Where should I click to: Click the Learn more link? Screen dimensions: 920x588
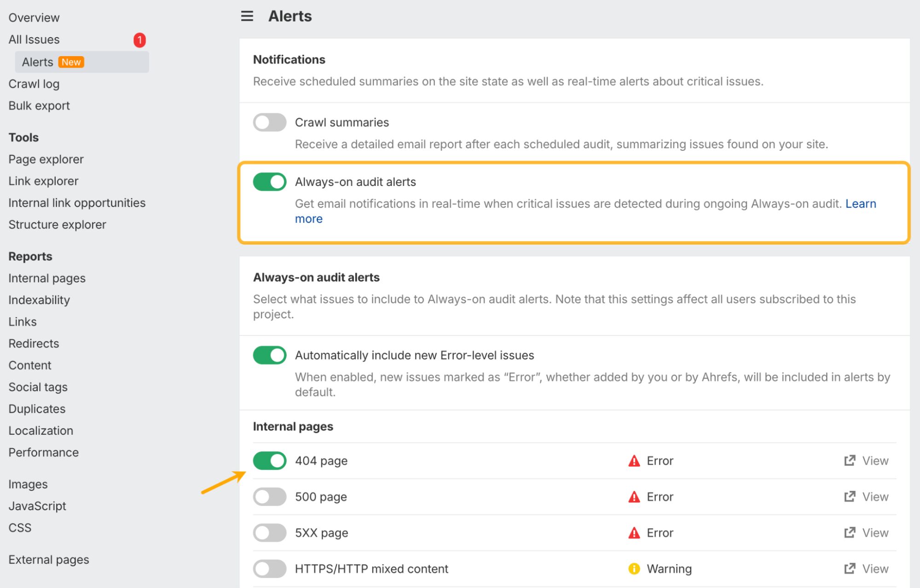861,204
